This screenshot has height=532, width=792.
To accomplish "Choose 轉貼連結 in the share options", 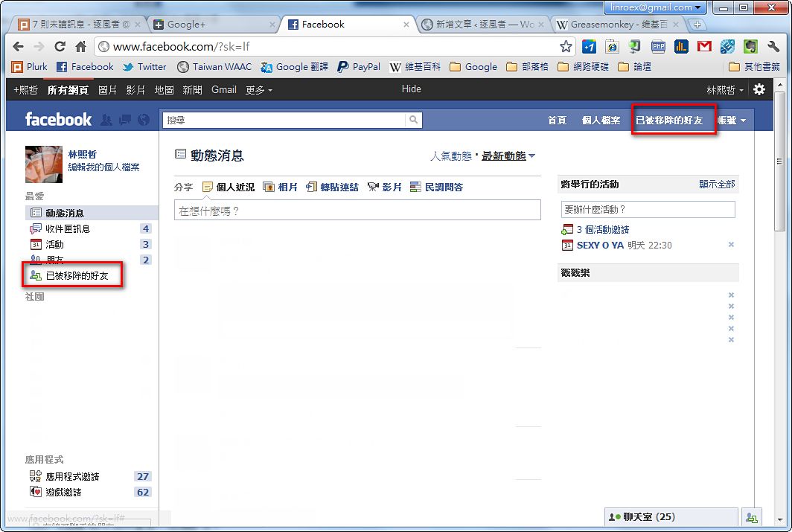I will tap(332, 188).
